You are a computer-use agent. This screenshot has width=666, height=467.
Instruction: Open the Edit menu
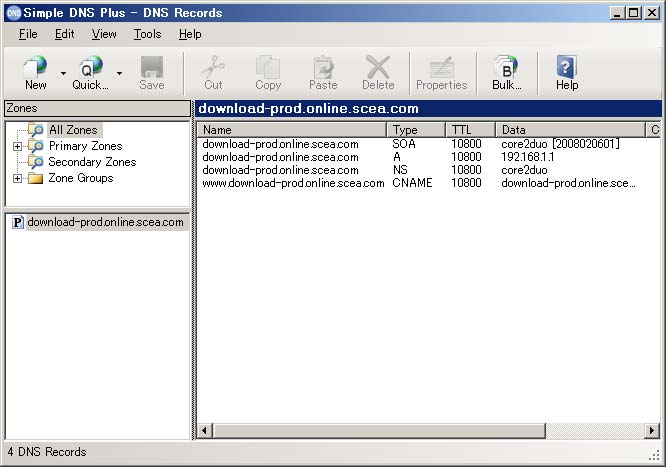click(65, 34)
